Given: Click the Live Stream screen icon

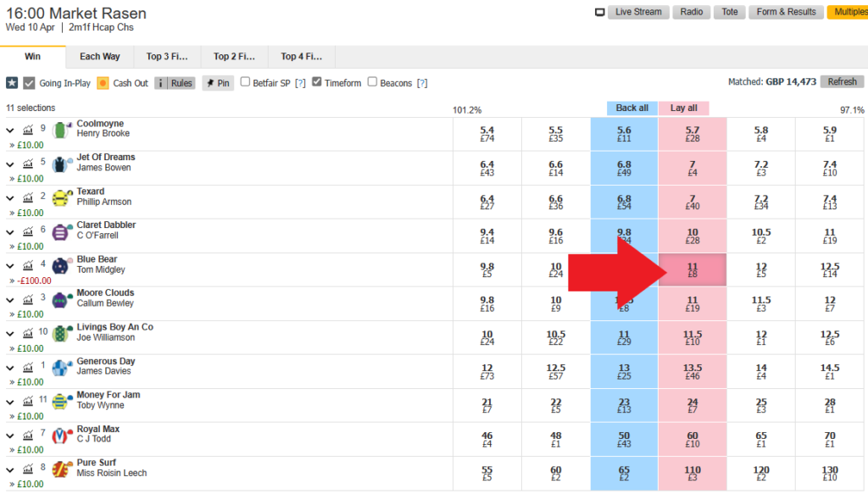Looking at the screenshot, I should click(599, 12).
